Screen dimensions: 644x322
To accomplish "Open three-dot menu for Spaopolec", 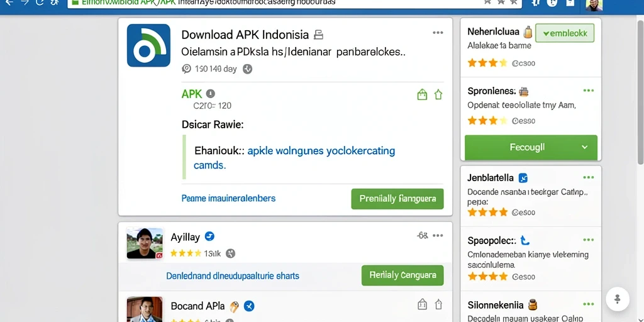I will [589, 240].
